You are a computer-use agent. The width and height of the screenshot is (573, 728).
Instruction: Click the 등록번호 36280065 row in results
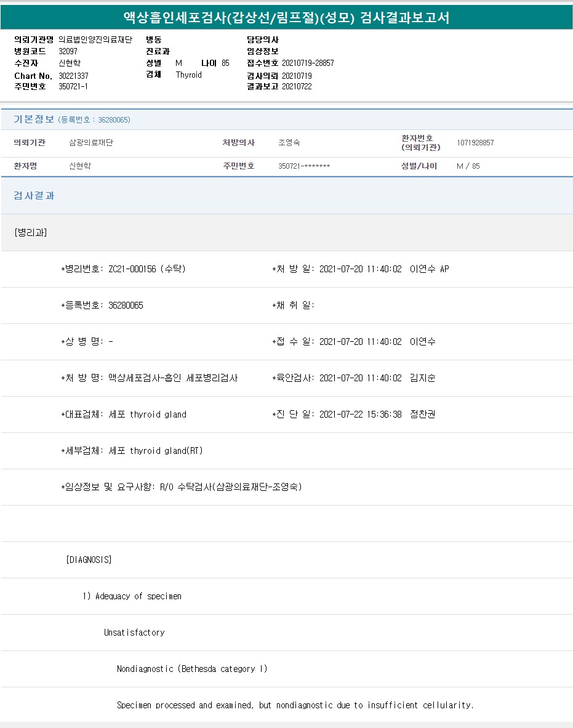[x=102, y=305]
